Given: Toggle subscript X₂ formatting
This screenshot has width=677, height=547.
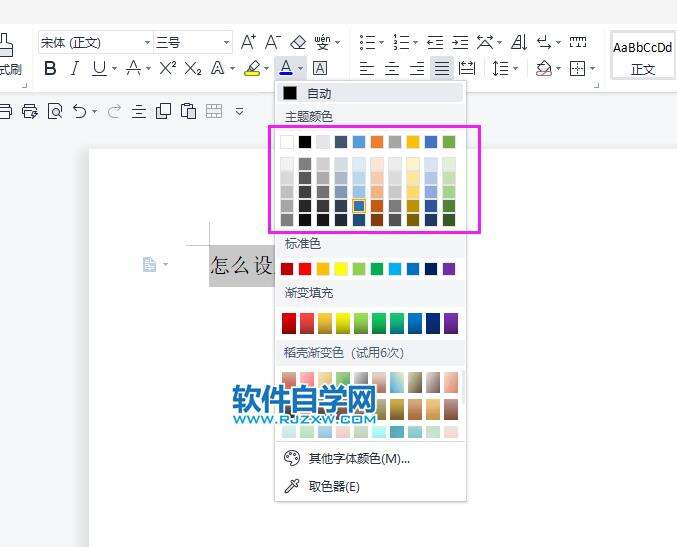Looking at the screenshot, I should tap(193, 68).
